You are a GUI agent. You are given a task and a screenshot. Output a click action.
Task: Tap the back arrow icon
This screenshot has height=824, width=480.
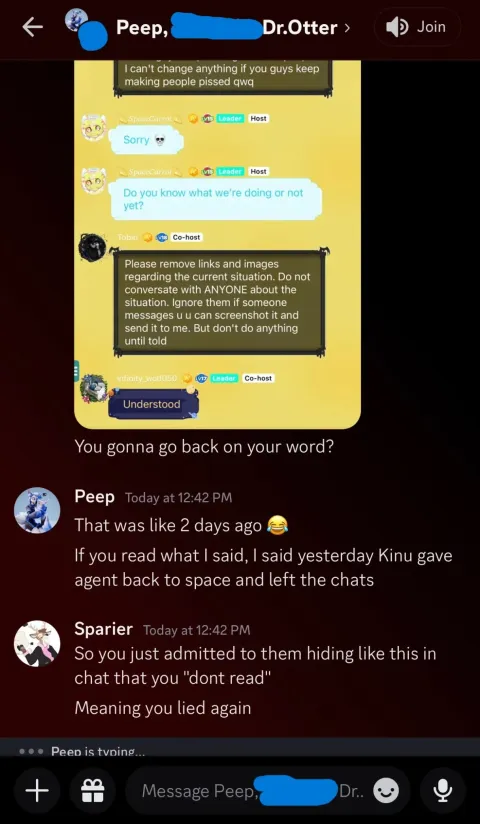point(33,28)
